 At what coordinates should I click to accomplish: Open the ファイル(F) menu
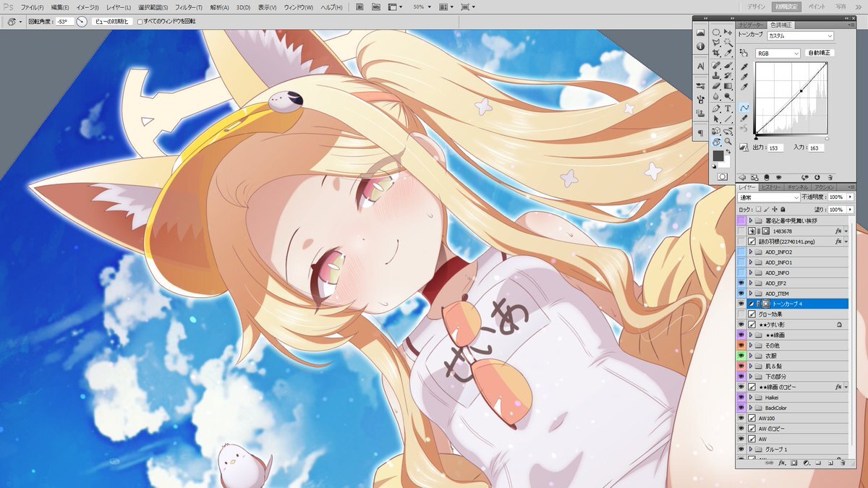[x=33, y=7]
